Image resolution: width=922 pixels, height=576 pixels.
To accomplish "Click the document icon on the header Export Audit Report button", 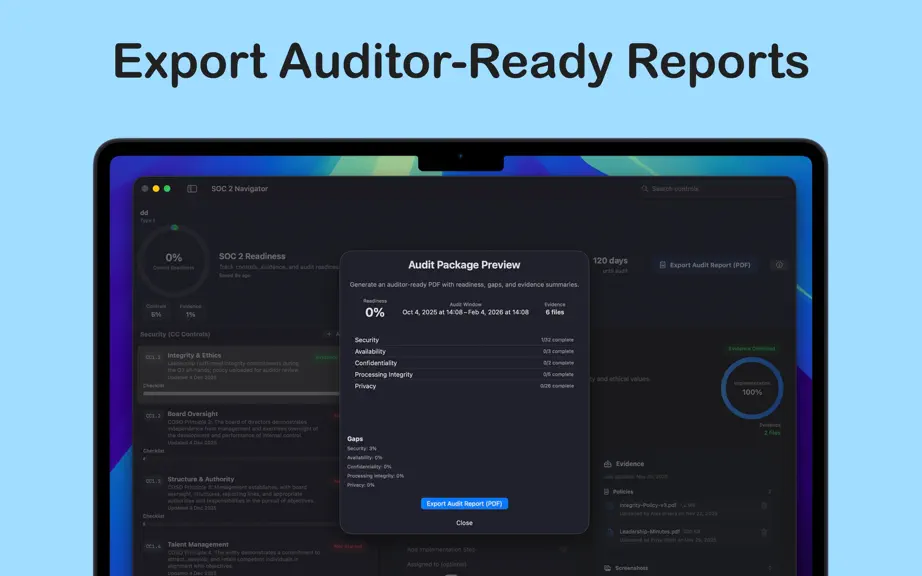I will coord(662,265).
